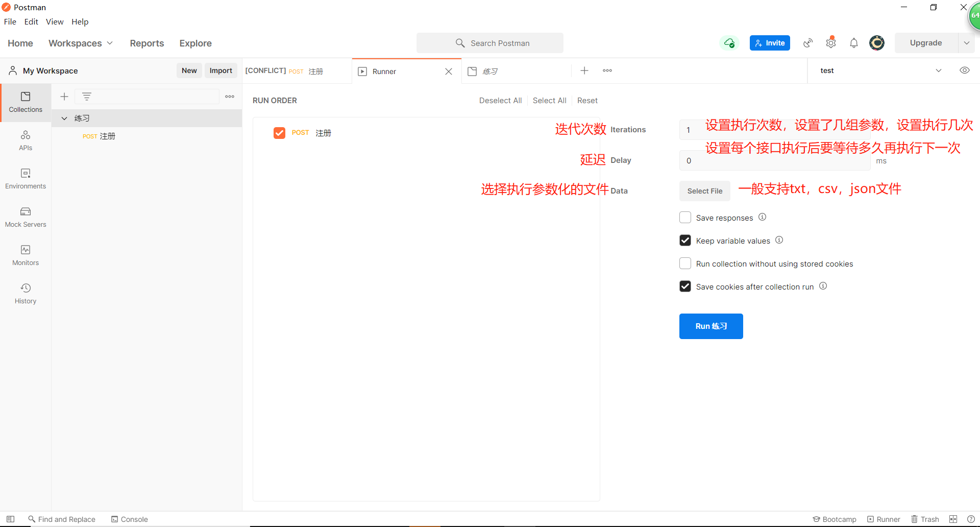Screen dimensions: 980x527
Task: Click the user avatar icon
Action: click(877, 43)
